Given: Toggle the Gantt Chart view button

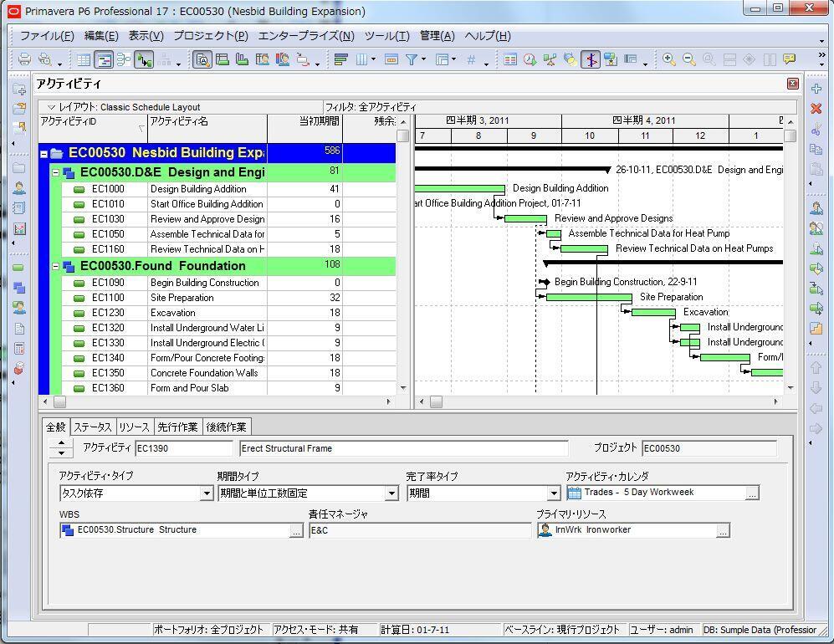Looking at the screenshot, I should coord(103,59).
